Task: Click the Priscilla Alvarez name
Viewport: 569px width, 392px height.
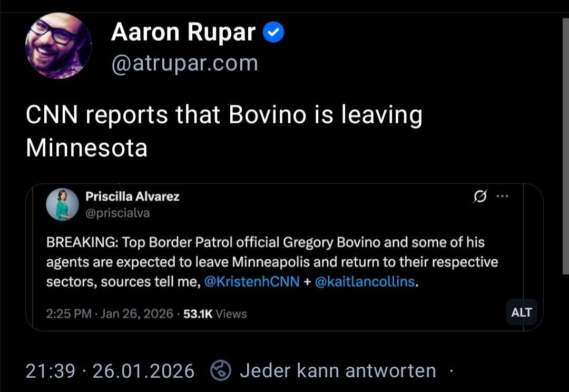Action: (132, 197)
